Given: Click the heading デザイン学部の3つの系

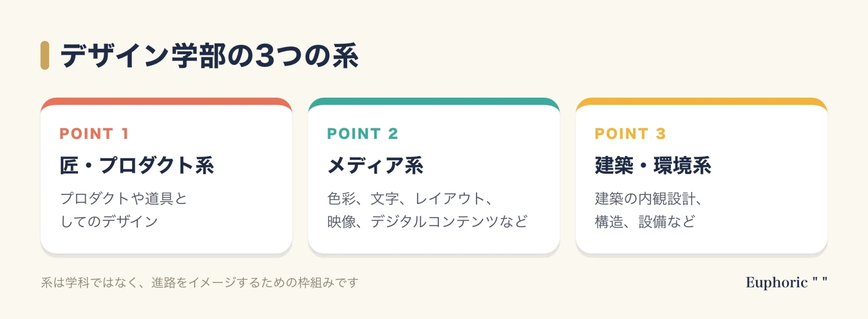Looking at the screenshot, I should pyautogui.click(x=209, y=56).
